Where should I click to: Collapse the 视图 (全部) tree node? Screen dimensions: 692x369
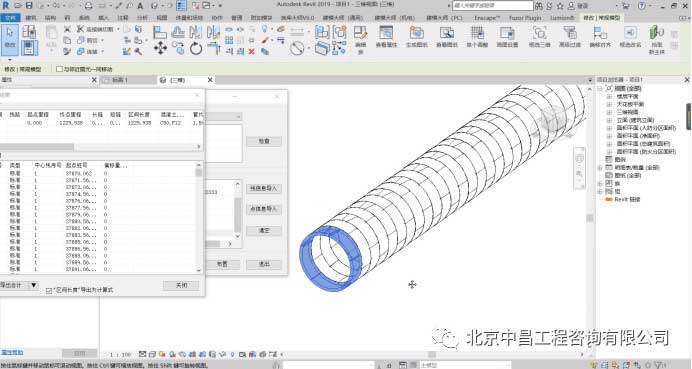(x=600, y=88)
